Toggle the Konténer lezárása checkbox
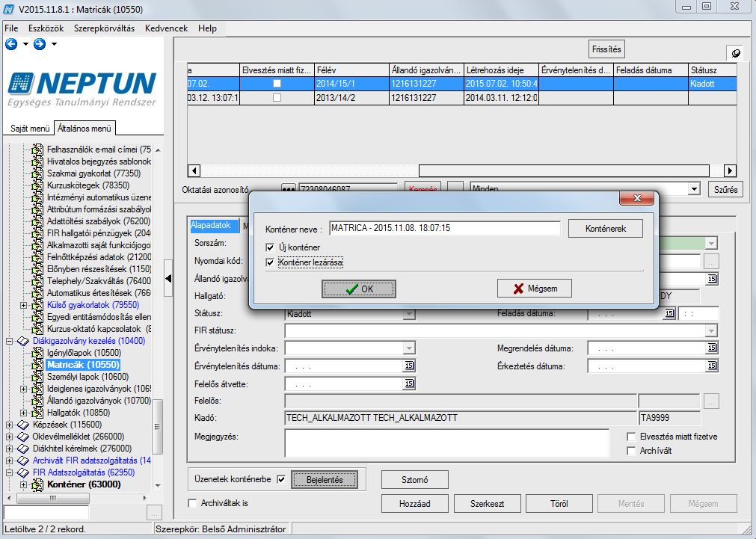 [x=270, y=262]
